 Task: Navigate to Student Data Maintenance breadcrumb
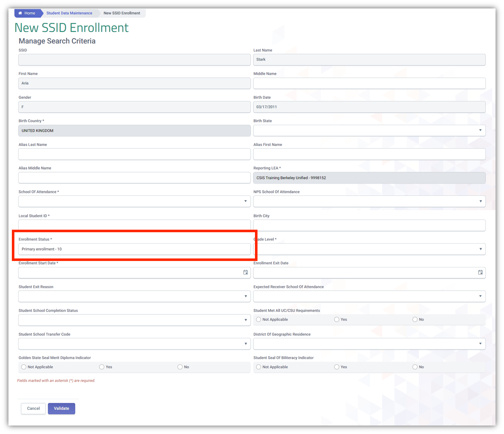pyautogui.click(x=69, y=13)
